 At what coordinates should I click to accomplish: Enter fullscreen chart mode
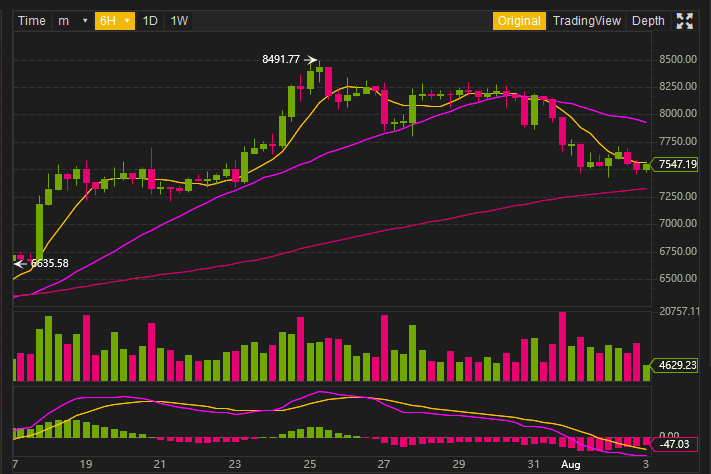684,21
